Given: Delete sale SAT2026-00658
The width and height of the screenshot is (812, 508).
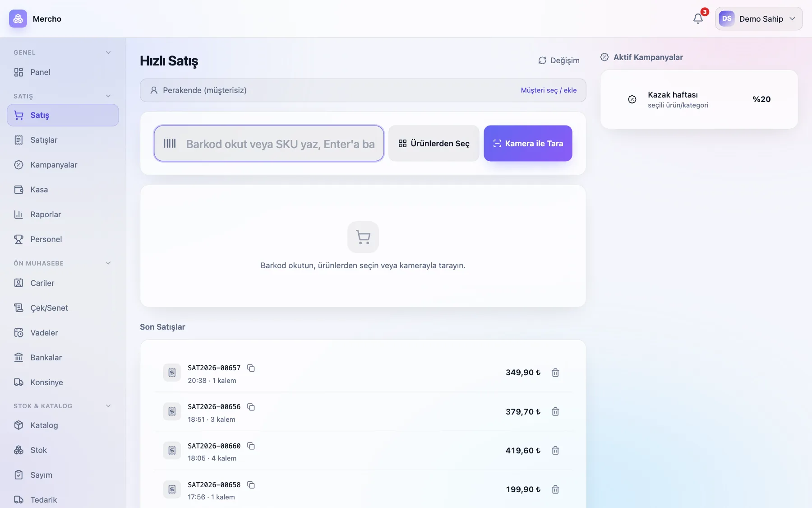Looking at the screenshot, I should [x=555, y=489].
